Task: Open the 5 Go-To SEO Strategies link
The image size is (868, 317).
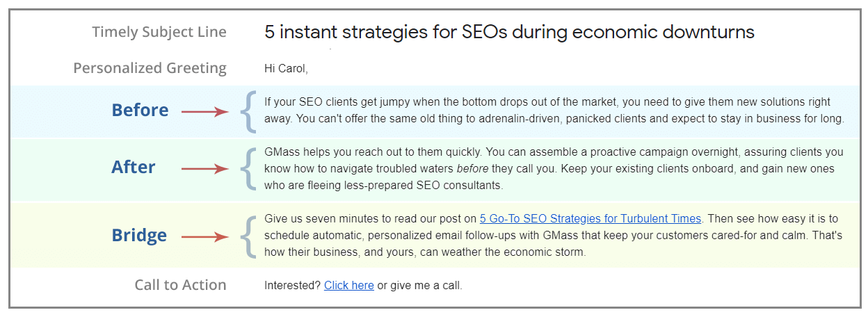Action: pyautogui.click(x=590, y=219)
